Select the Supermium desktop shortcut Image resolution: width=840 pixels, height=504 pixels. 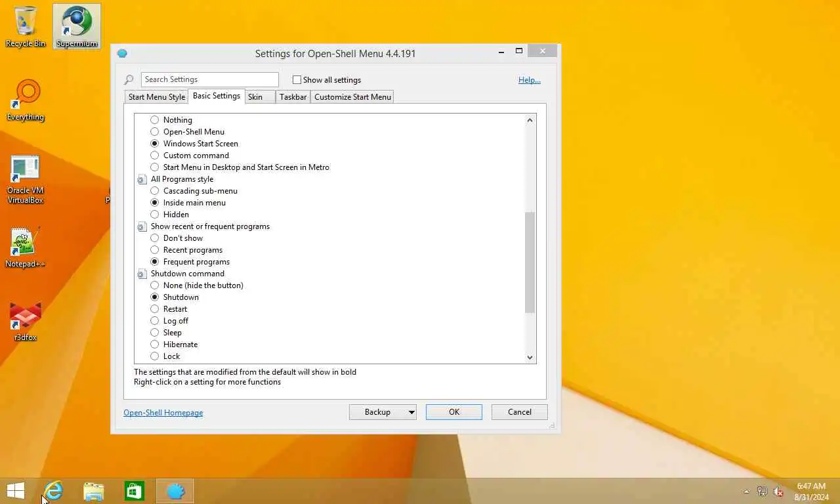pos(77,26)
